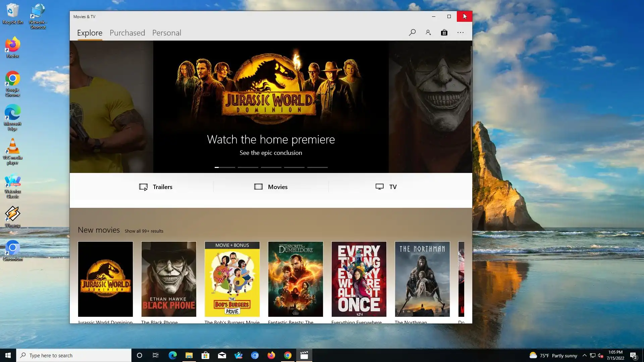This screenshot has height=362, width=644.
Task: Open The Bob's Burgers Movie poster
Action: tap(232, 279)
